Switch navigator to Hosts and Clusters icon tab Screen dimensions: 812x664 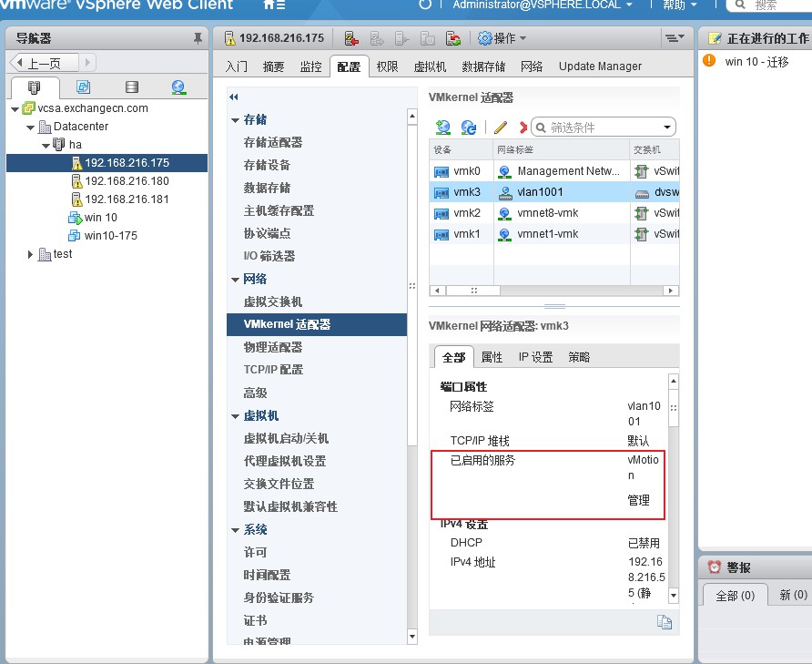[35, 87]
